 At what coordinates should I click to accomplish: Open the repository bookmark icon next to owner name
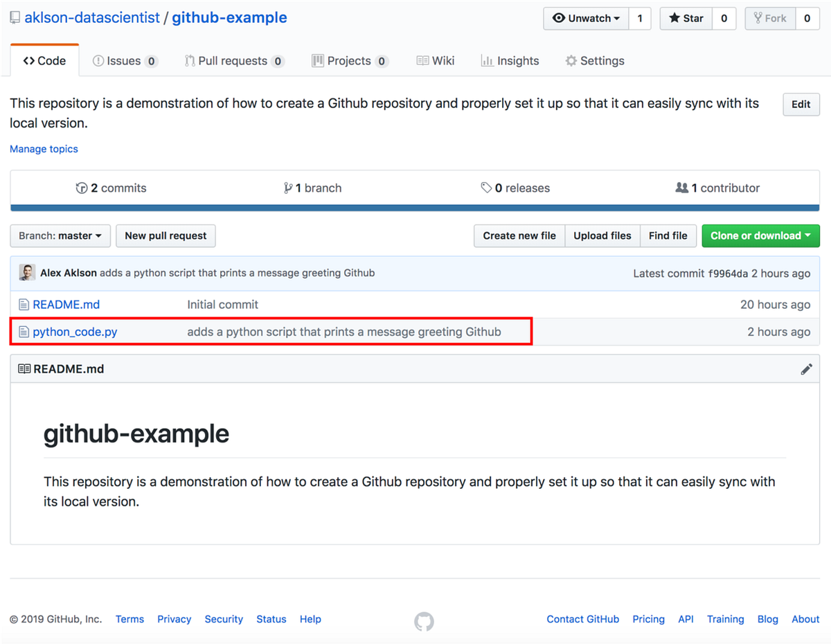click(15, 17)
